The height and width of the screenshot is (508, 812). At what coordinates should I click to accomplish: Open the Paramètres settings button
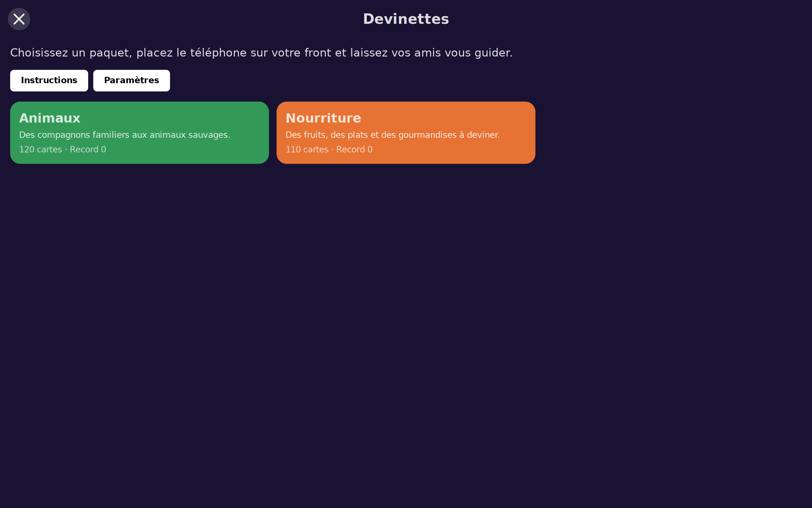(x=132, y=81)
